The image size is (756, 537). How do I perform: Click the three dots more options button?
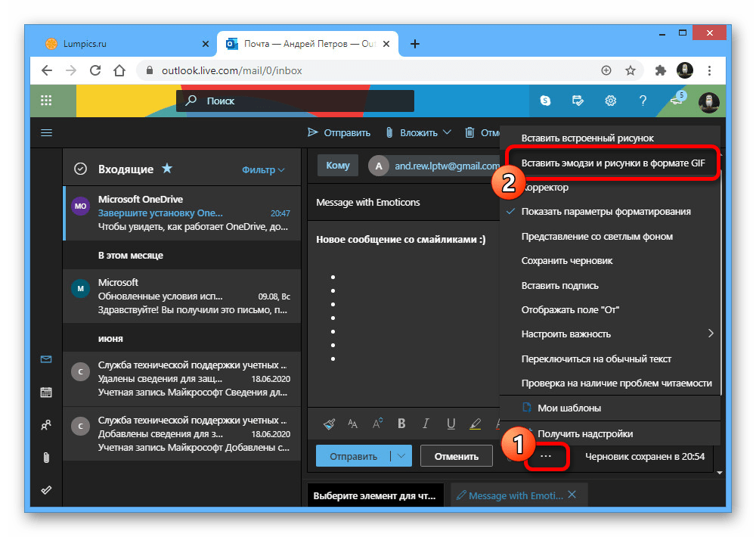(x=546, y=456)
